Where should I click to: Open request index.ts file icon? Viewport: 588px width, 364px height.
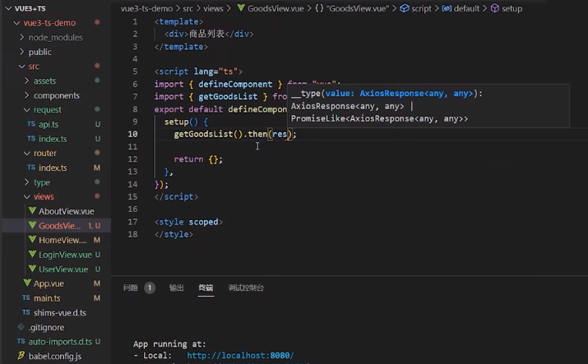coord(31,139)
